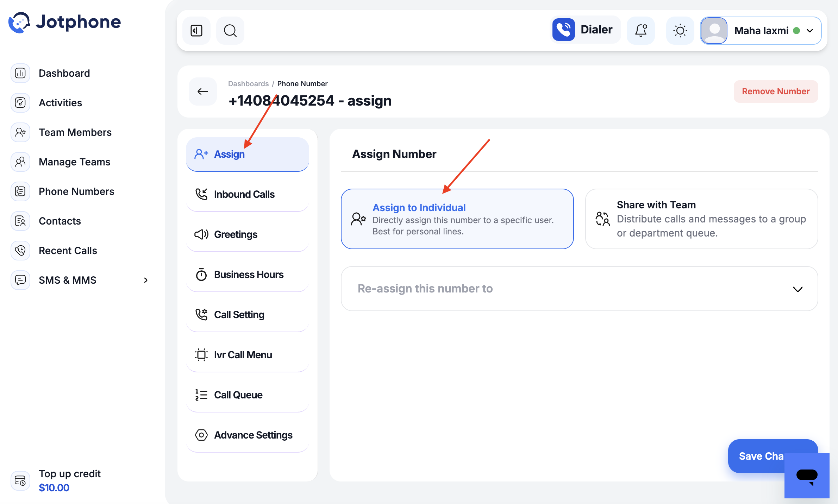This screenshot has height=504, width=838.
Task: Click the Phone Number breadcrumb
Action: coord(302,84)
